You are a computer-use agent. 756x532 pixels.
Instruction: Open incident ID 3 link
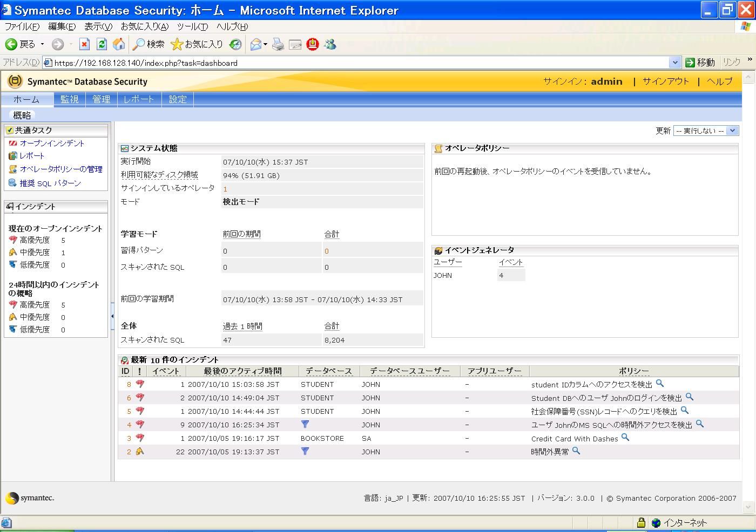129,438
